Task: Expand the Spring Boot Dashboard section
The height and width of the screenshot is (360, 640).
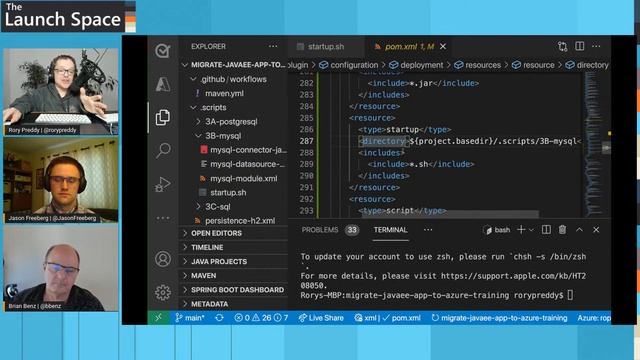Action: 234,290
